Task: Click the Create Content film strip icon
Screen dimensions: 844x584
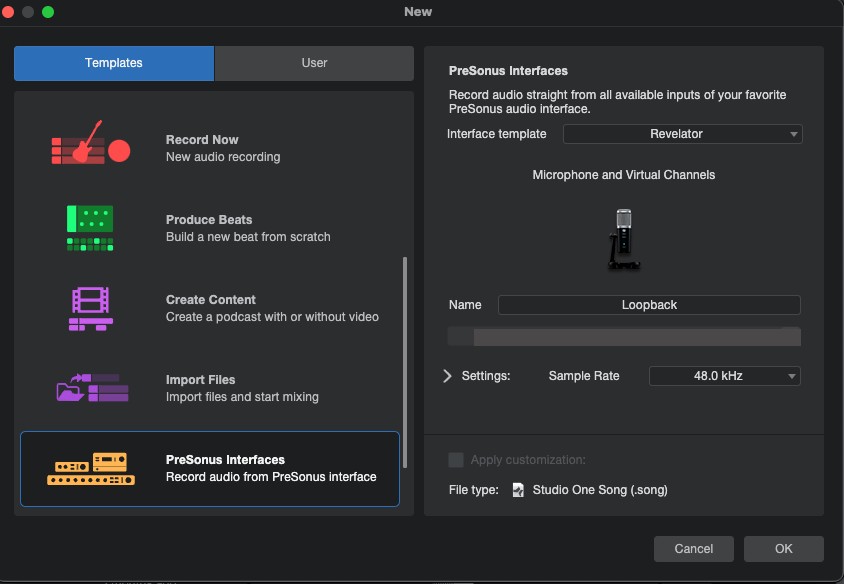Action: coord(90,308)
